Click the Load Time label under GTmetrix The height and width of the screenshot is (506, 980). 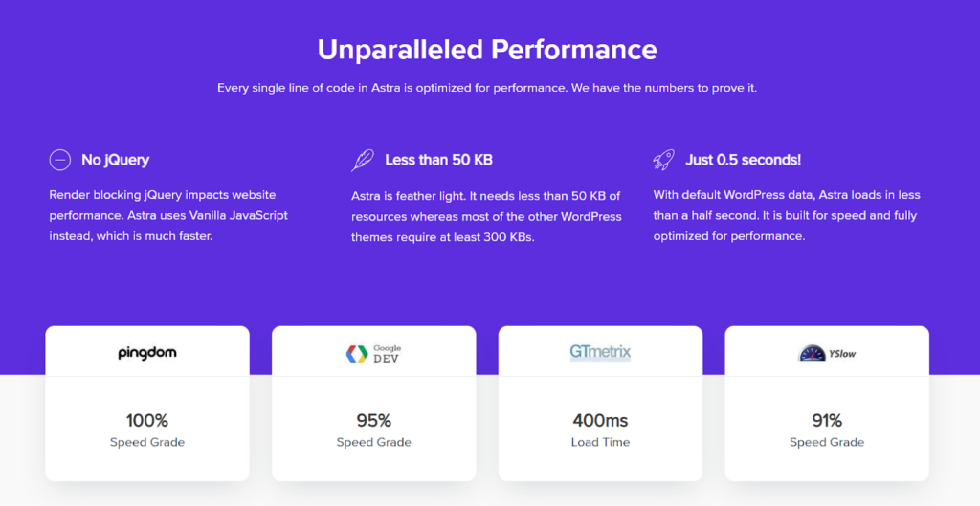(600, 442)
